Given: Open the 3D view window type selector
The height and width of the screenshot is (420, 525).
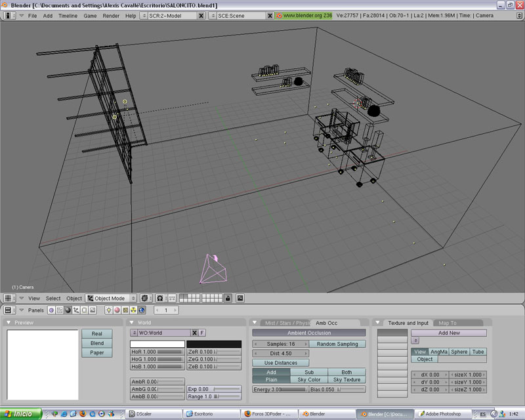Looking at the screenshot, I should point(9,298).
